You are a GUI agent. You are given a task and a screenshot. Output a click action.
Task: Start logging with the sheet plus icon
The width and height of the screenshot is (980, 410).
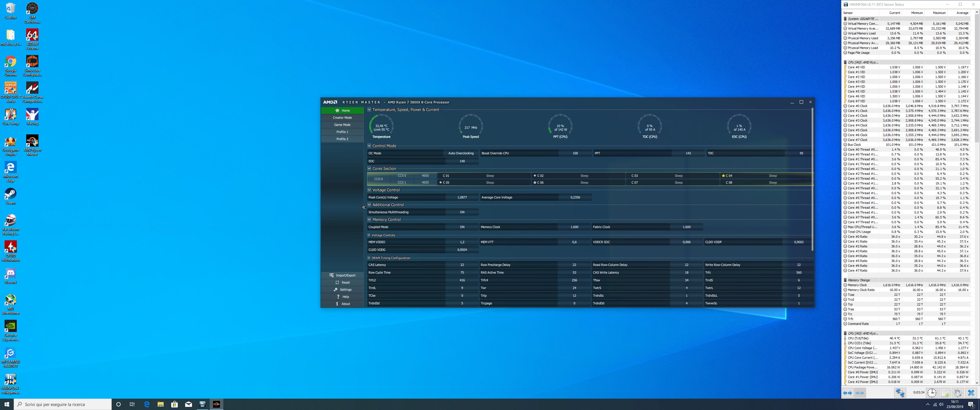945,393
